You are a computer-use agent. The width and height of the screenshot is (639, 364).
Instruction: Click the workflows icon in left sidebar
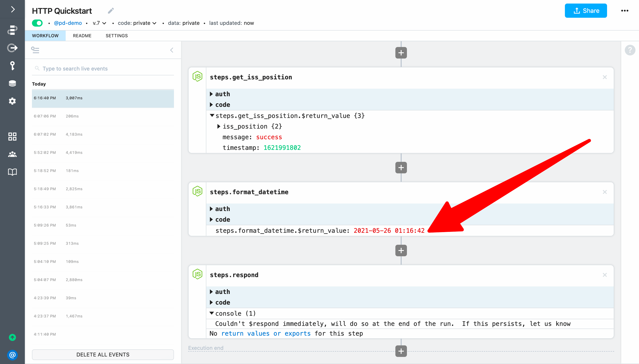[12, 30]
